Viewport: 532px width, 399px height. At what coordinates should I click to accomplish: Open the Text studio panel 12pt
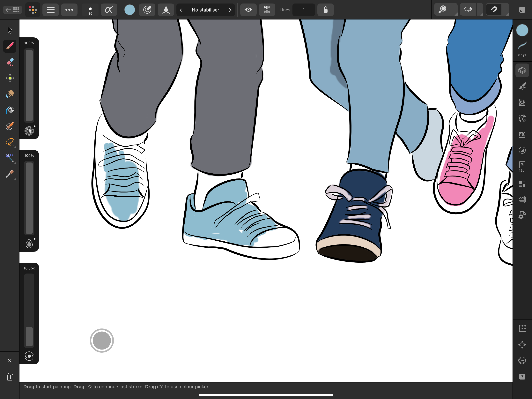pos(522,167)
